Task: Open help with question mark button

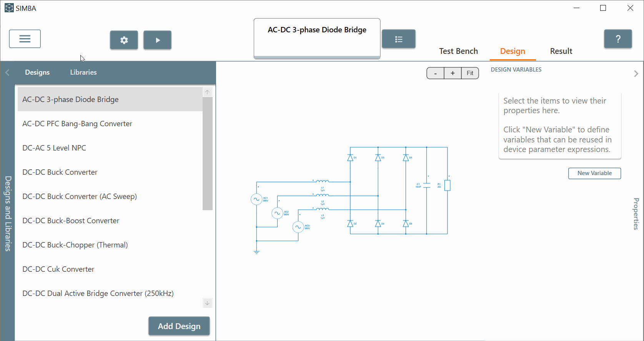Action: click(617, 39)
